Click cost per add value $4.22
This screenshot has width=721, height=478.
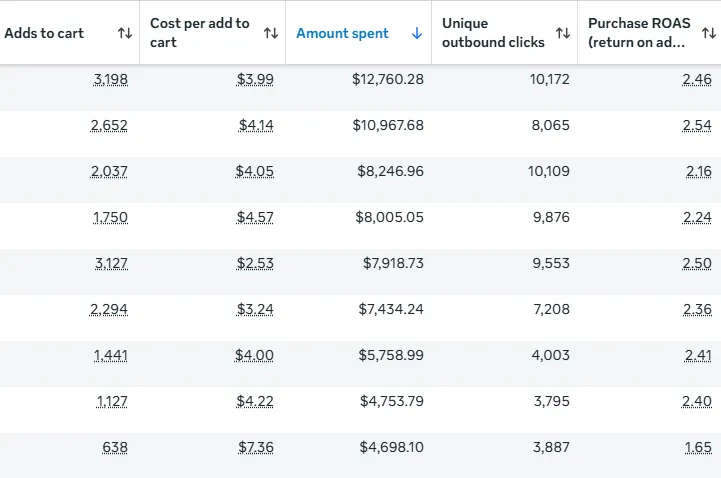(255, 401)
